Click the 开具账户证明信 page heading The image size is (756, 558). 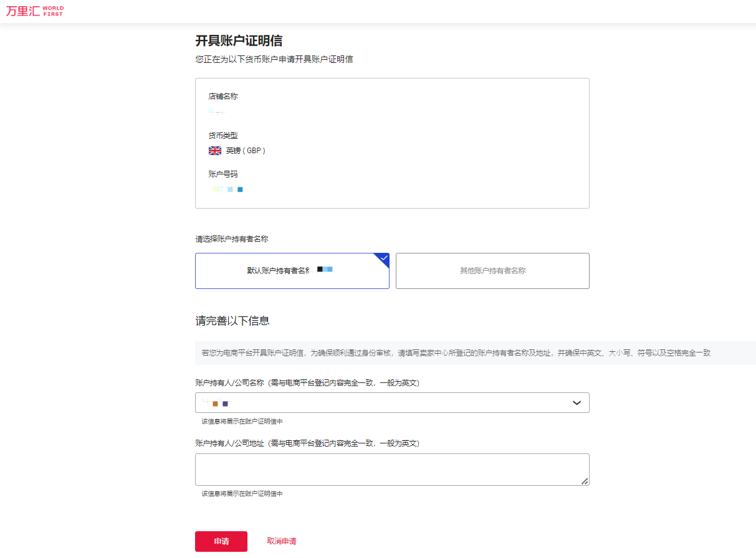(x=239, y=41)
